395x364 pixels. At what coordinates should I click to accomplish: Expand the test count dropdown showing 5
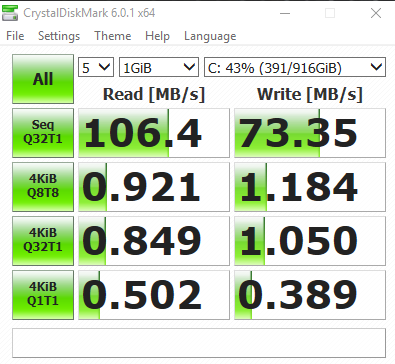point(96,68)
